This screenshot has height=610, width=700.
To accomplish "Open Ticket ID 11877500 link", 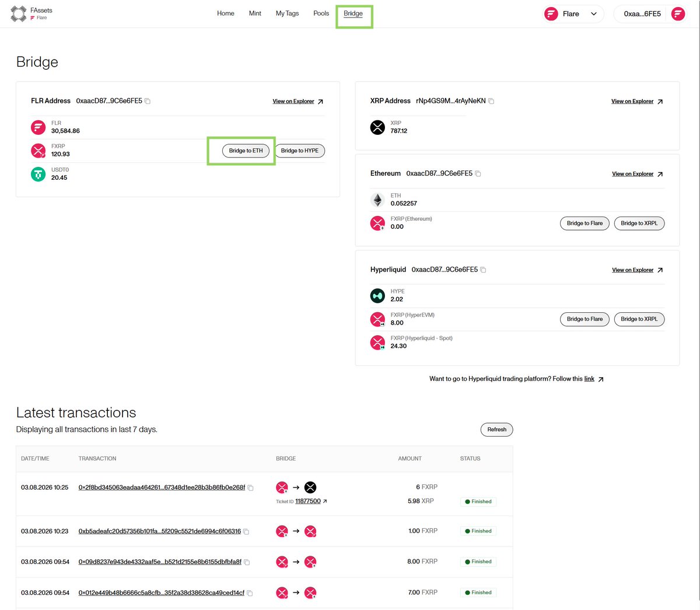I will (308, 501).
